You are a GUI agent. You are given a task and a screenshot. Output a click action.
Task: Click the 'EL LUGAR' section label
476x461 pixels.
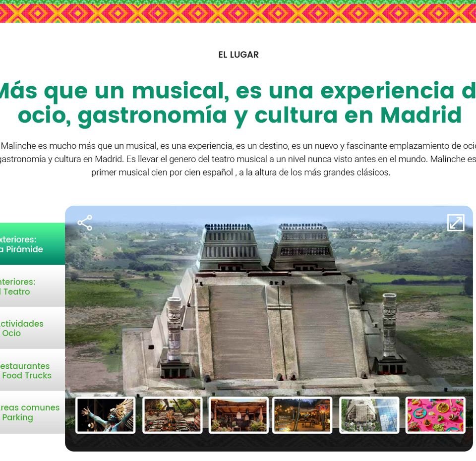point(238,55)
